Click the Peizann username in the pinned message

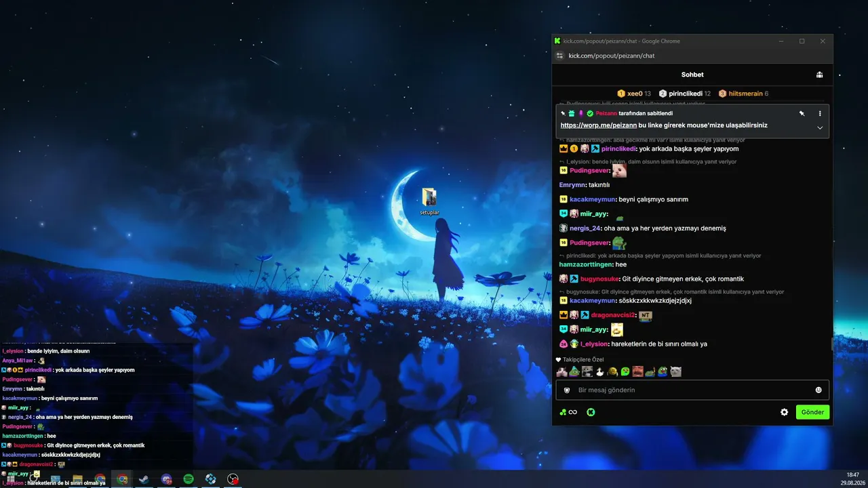[606, 113]
